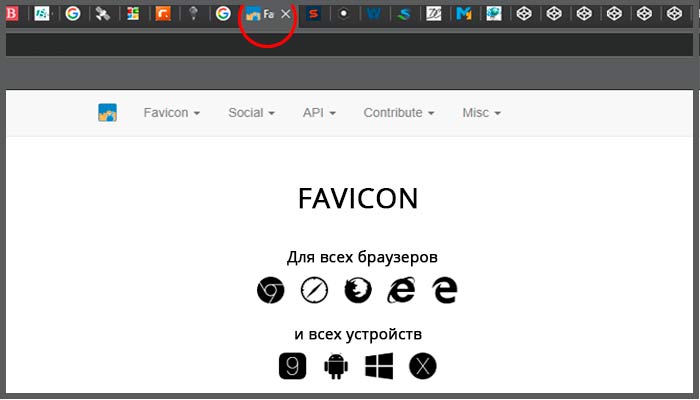Expand the API dropdown menu

click(x=319, y=113)
